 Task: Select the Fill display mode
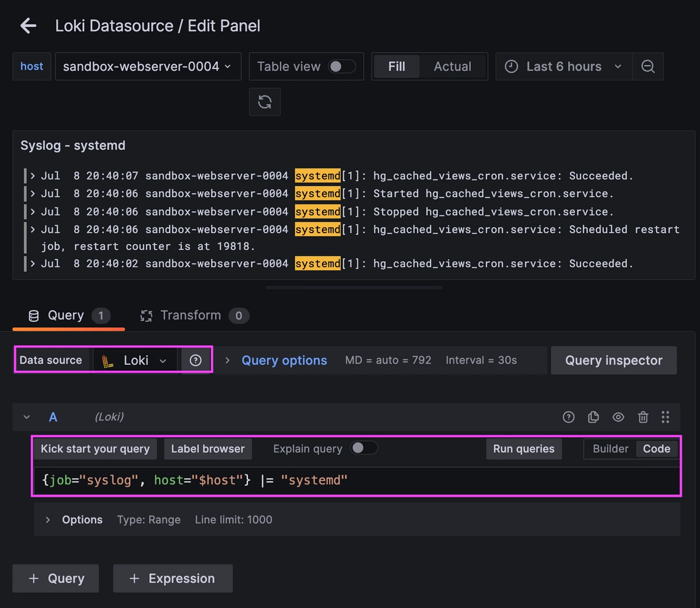click(397, 66)
